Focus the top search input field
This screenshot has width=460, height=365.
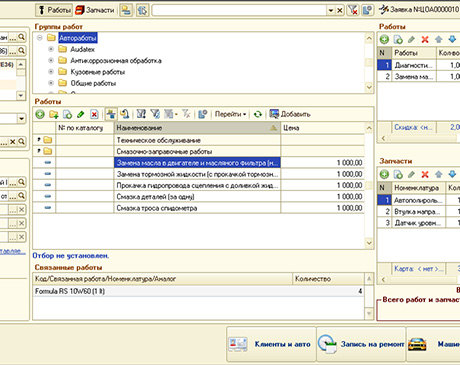click(x=239, y=10)
